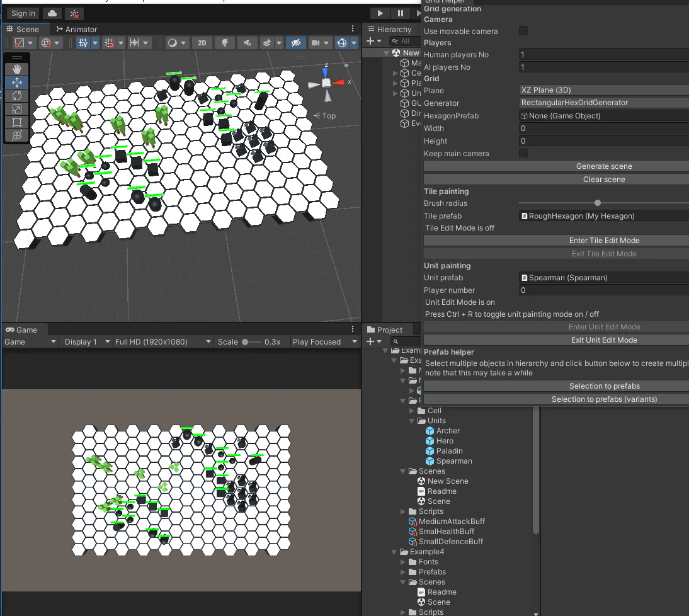Image resolution: width=689 pixels, height=616 pixels.
Task: Collapse the Example4 folder
Action: [394, 552]
